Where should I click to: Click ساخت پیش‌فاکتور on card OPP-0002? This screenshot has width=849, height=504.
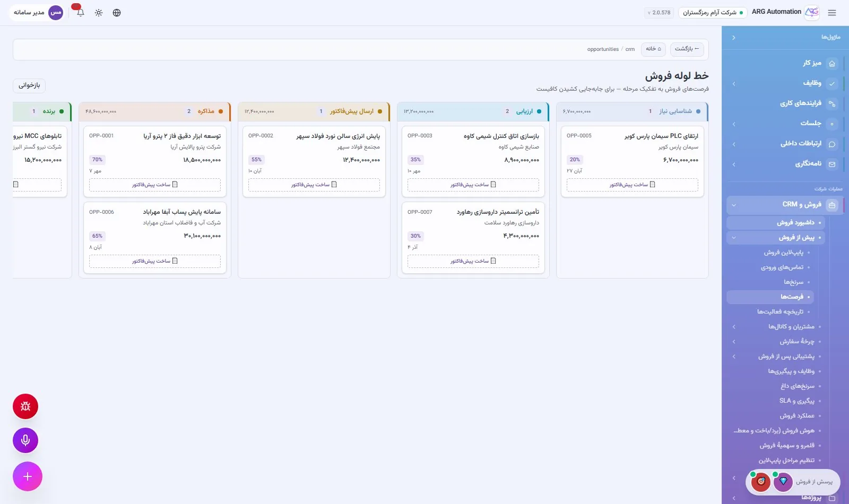point(314,185)
